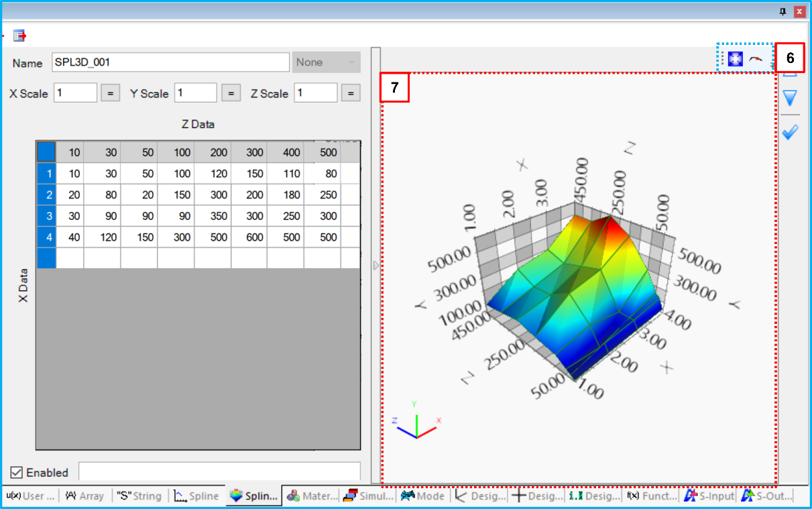Apply changes with the blue checkmark icon
Image resolution: width=812 pixels, height=509 pixels.
(x=790, y=131)
